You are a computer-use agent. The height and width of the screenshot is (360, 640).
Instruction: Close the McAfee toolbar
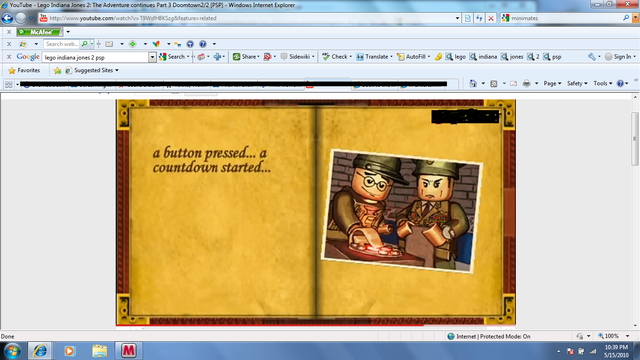[9, 32]
